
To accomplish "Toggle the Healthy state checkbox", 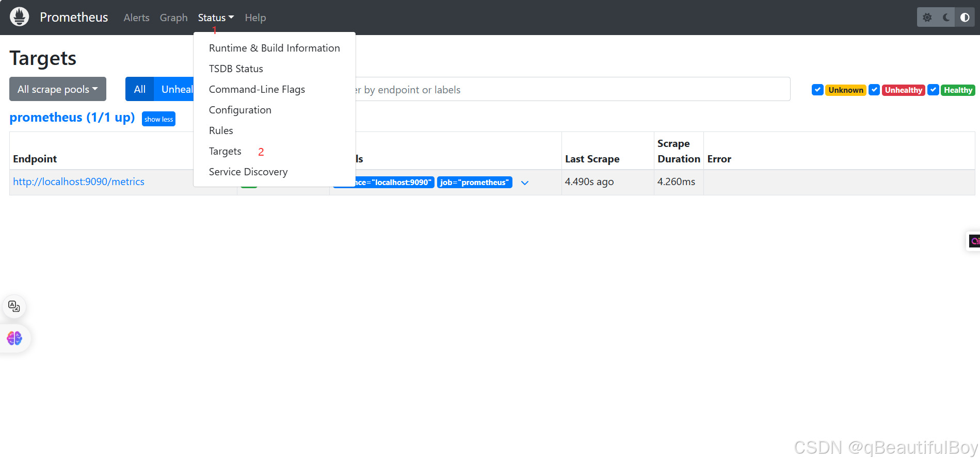I will [x=933, y=90].
